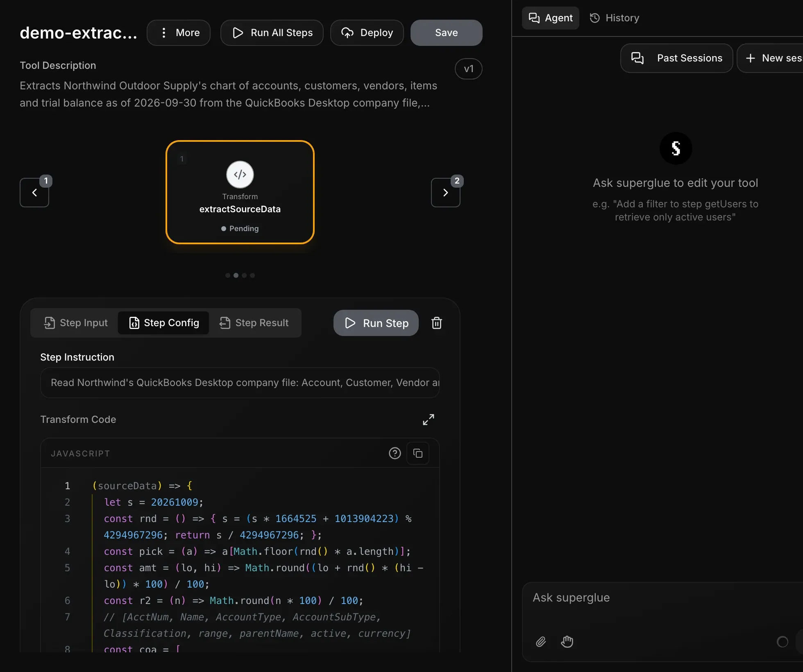Expand the Transform Code editor
Screen dimensions: 803x672
(429, 420)
